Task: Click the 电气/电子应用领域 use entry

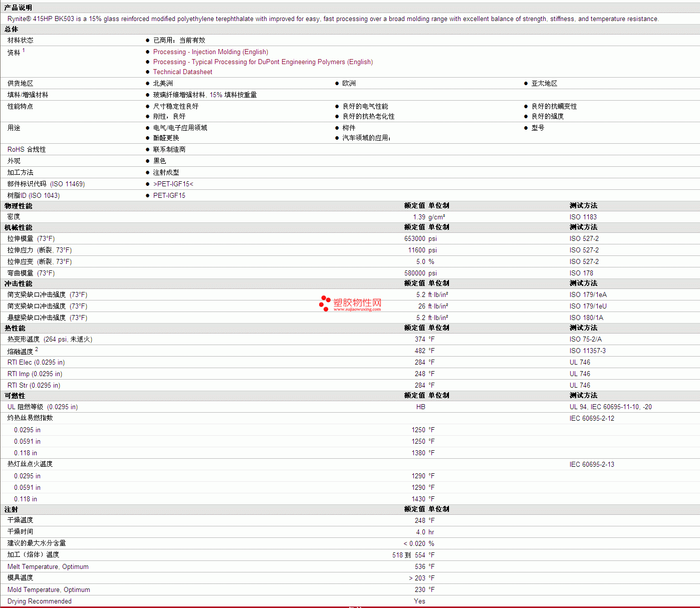Action: point(180,128)
